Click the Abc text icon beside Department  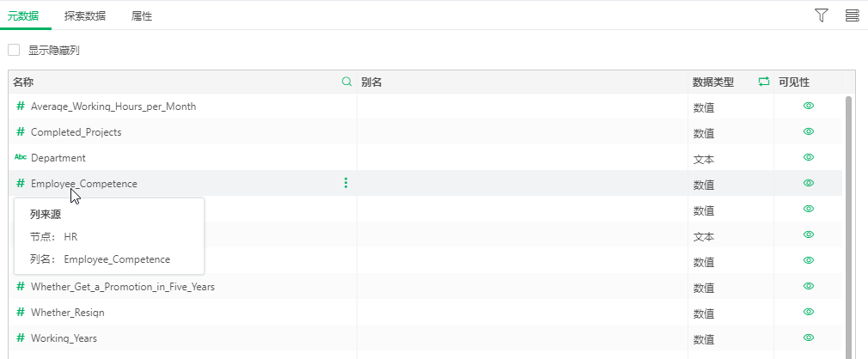21,157
